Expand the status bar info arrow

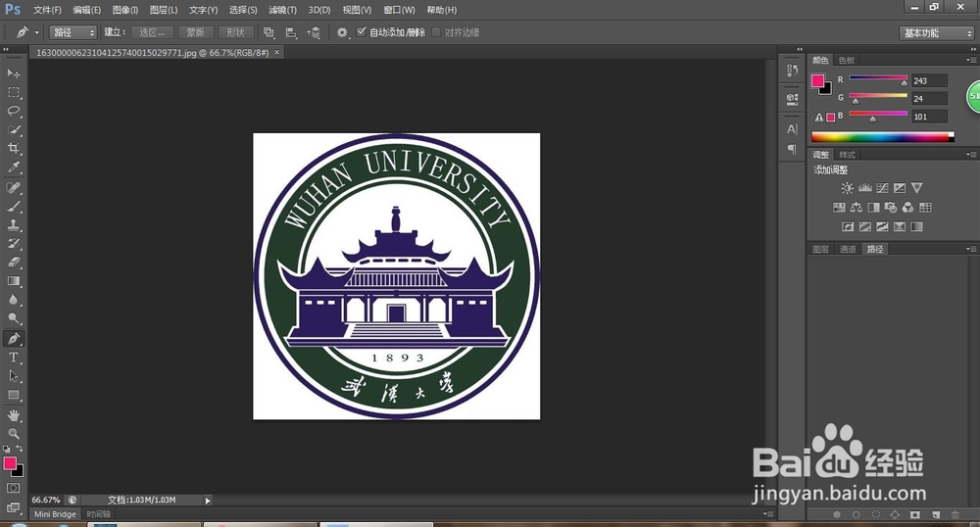(x=208, y=501)
